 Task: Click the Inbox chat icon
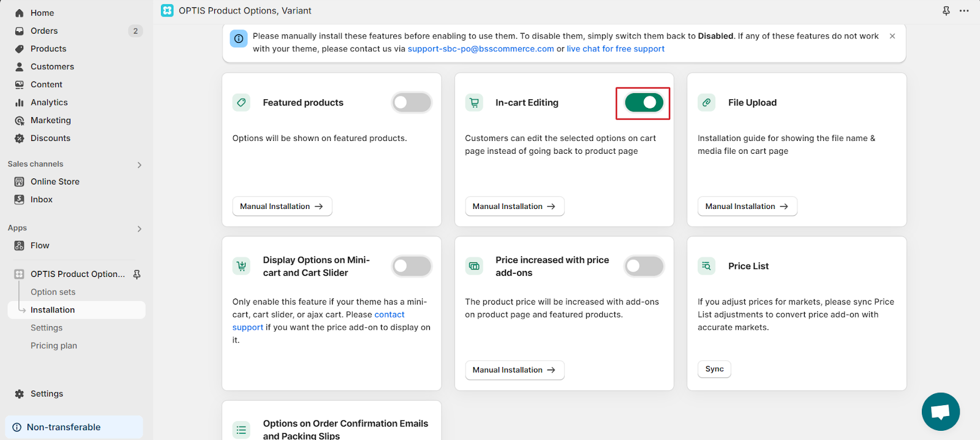pos(20,200)
